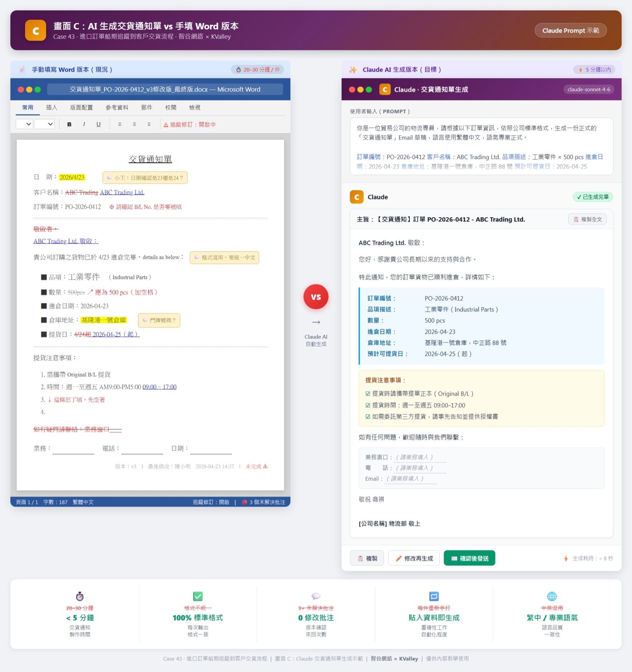The width and height of the screenshot is (632, 672).
Task: Click the green checkmark icon above 100% 標準格式
Action: coord(198,596)
